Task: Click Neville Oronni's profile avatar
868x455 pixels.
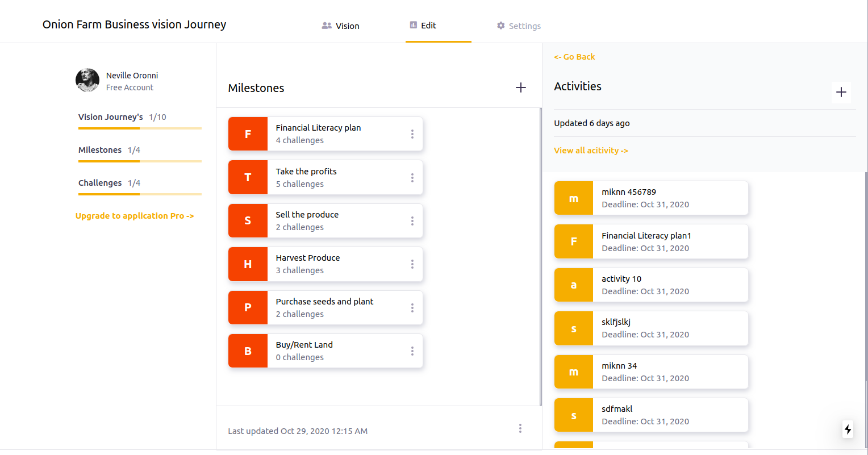Action: coord(87,80)
